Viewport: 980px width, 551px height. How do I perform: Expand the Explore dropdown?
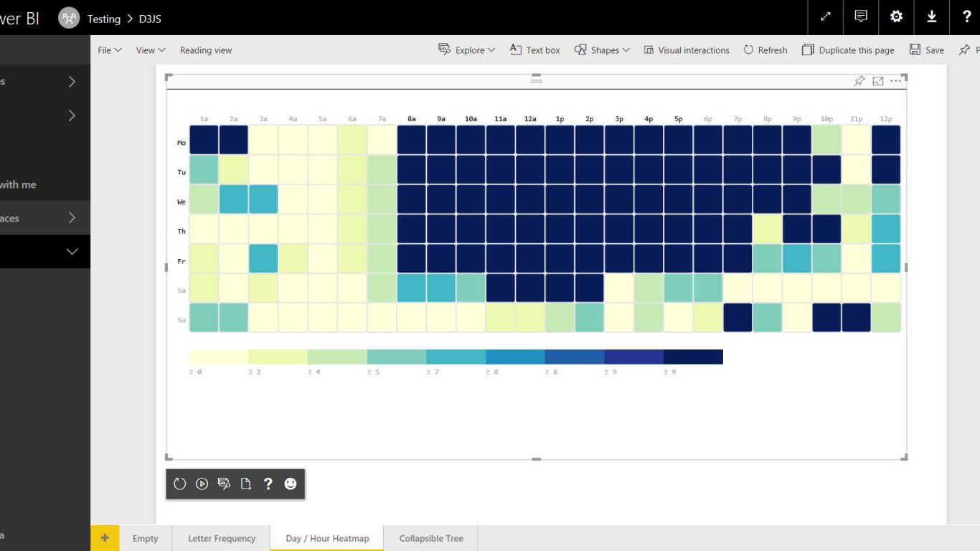click(466, 50)
